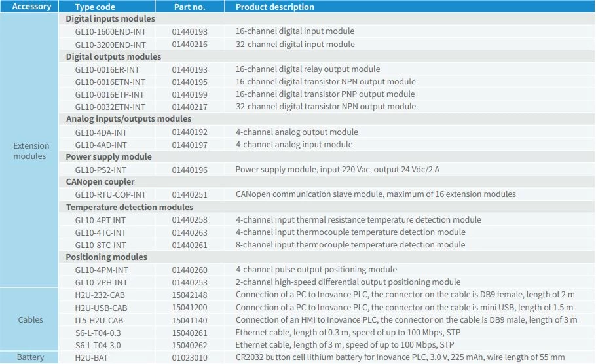
Task: Click the Positioning modules section heading
Action: pos(106,257)
